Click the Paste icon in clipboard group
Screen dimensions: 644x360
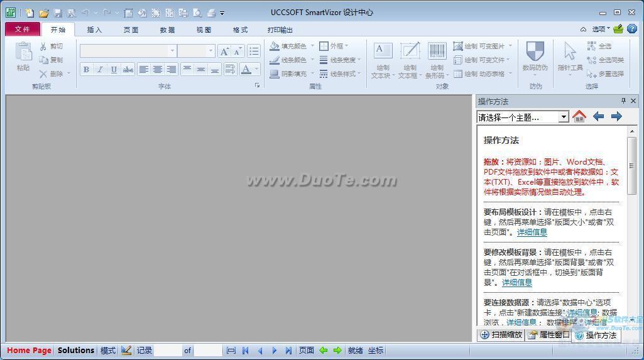pyautogui.click(x=23, y=52)
